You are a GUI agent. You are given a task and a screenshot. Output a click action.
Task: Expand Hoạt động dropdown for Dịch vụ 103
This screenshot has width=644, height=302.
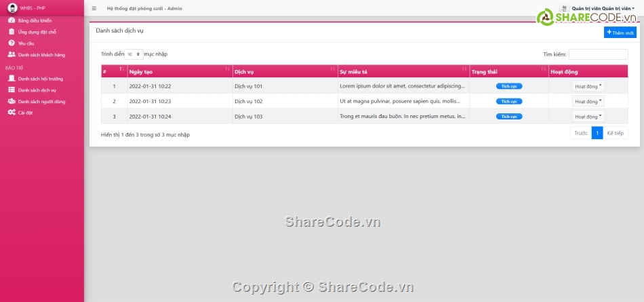tap(588, 116)
